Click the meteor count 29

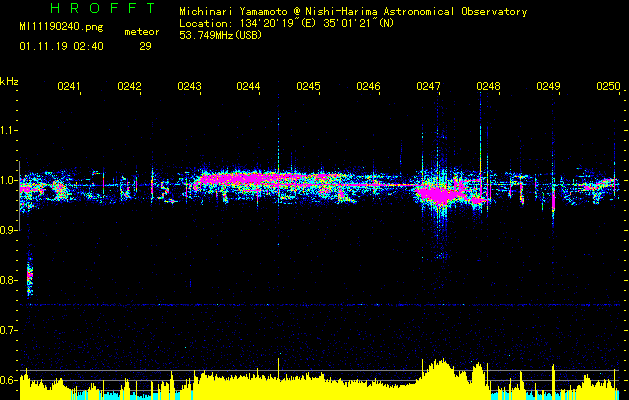pos(145,47)
